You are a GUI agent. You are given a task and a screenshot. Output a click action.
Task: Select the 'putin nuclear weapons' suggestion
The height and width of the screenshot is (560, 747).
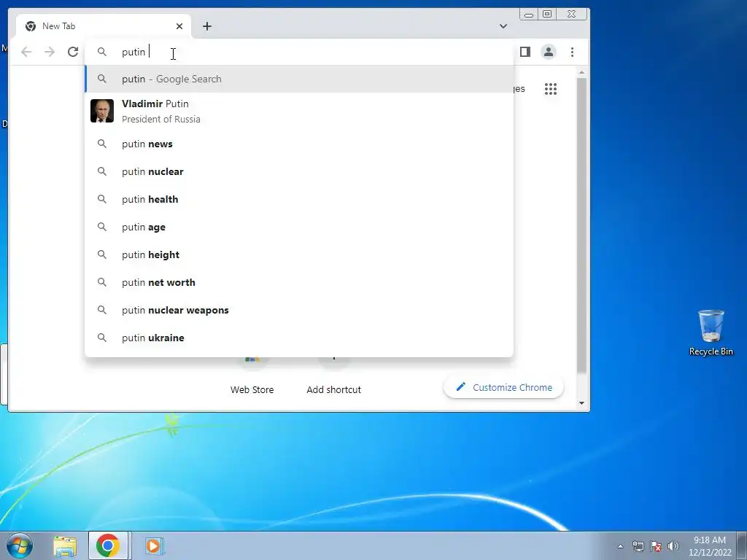coord(299,310)
